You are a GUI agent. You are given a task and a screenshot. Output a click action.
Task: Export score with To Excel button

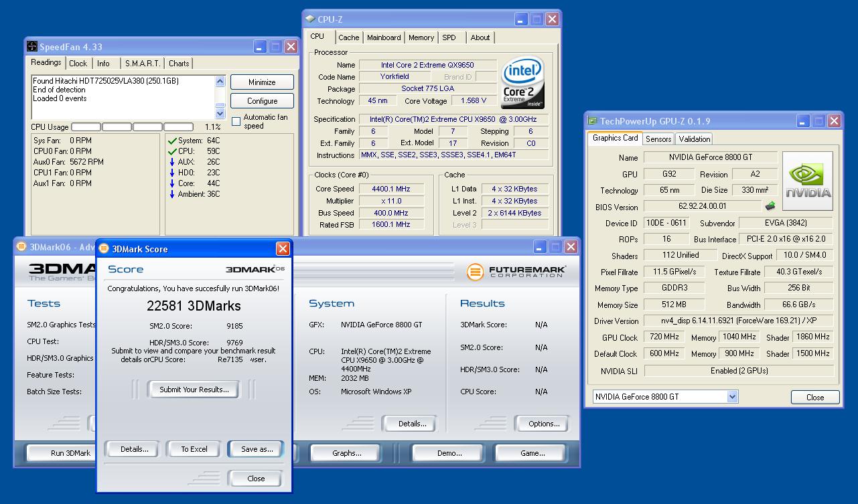point(194,449)
